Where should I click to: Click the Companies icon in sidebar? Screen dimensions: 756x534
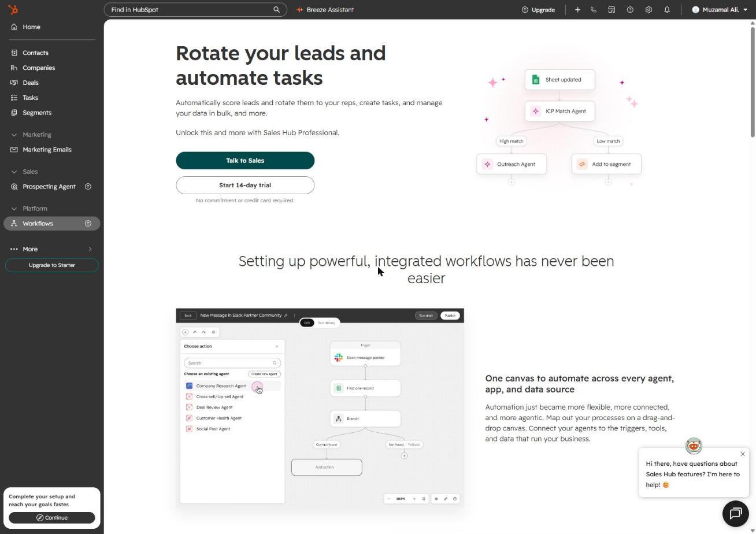point(14,68)
